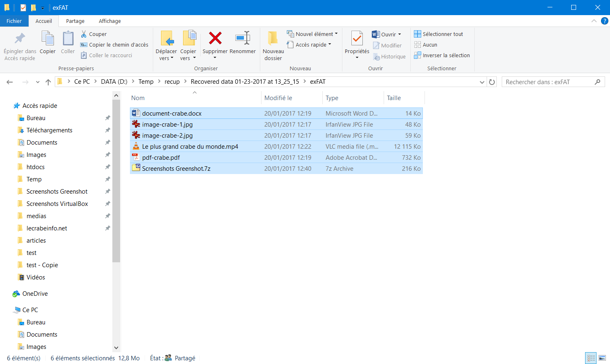Click the Properties check icon in the title bar
The height and width of the screenshot is (364, 610).
click(x=23, y=8)
